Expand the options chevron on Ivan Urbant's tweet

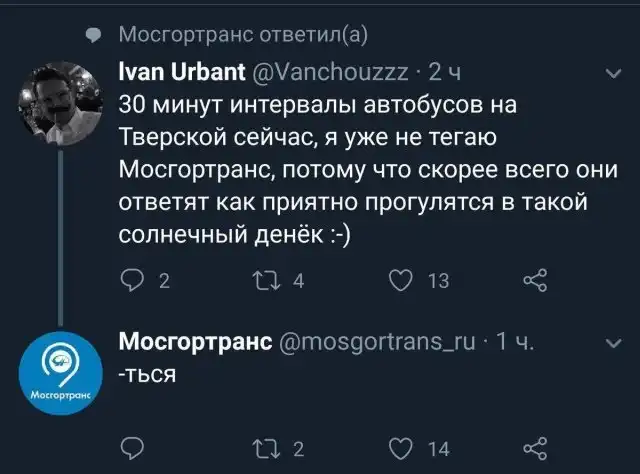pos(613,73)
